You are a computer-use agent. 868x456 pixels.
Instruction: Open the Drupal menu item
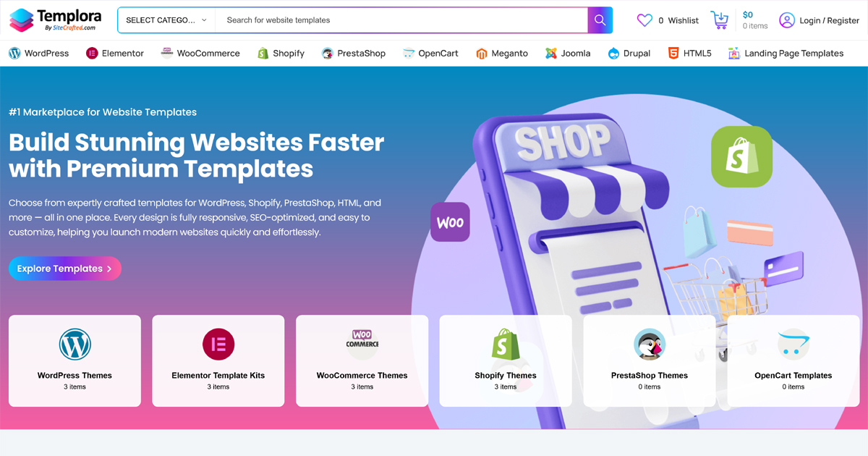click(x=629, y=53)
